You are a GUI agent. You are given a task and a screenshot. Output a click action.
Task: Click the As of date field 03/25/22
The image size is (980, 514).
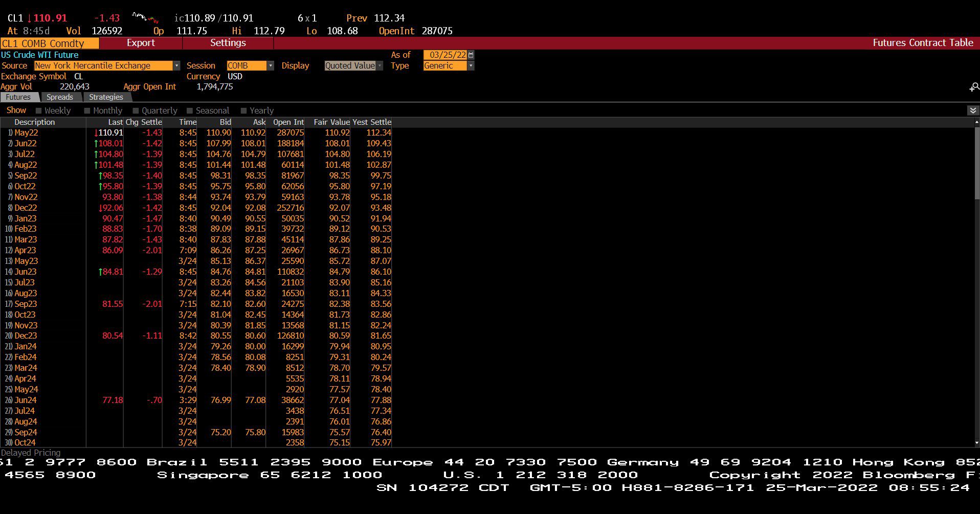(445, 55)
